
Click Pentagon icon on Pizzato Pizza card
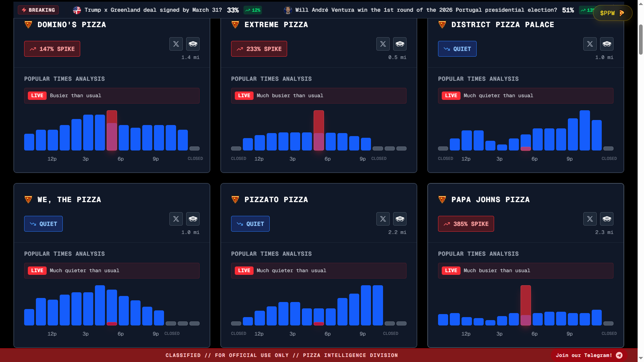[x=400, y=219]
